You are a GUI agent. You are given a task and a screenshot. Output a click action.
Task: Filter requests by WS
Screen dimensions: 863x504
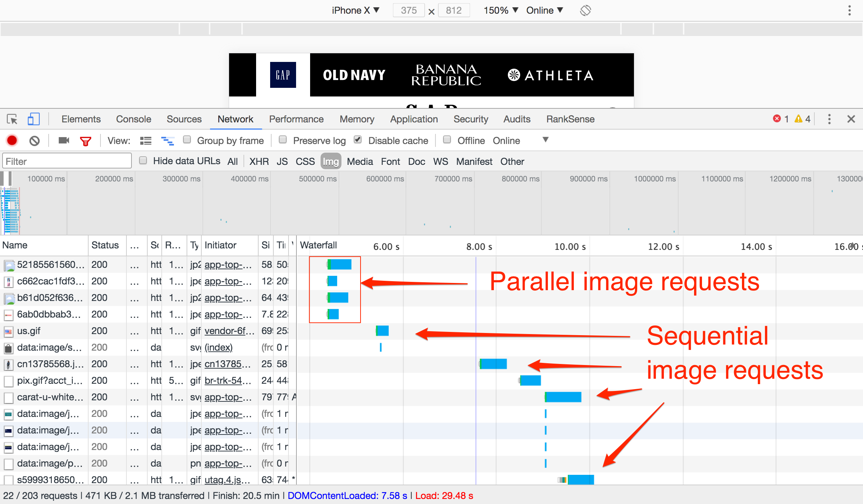[441, 161]
